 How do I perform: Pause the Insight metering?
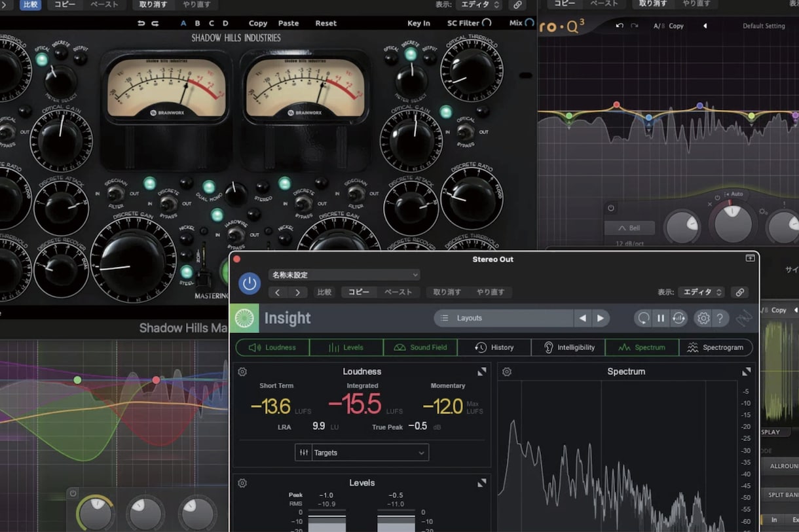click(661, 318)
